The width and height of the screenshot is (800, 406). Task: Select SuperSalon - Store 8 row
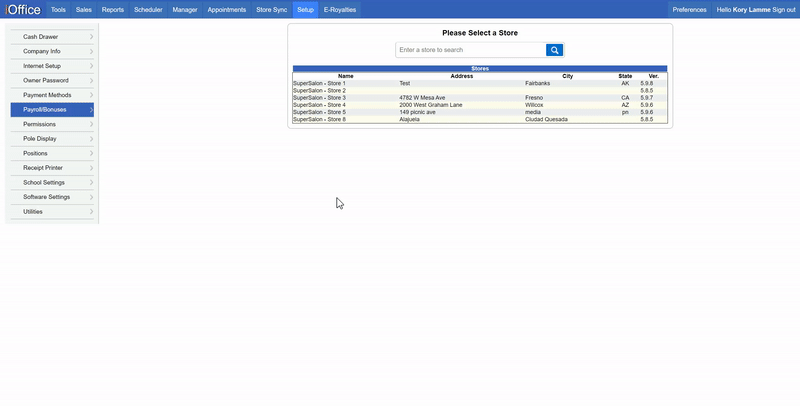pos(480,119)
